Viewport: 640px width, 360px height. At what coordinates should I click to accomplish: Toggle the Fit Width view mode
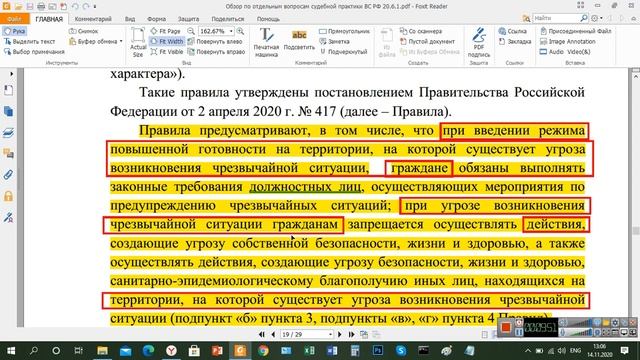(167, 41)
